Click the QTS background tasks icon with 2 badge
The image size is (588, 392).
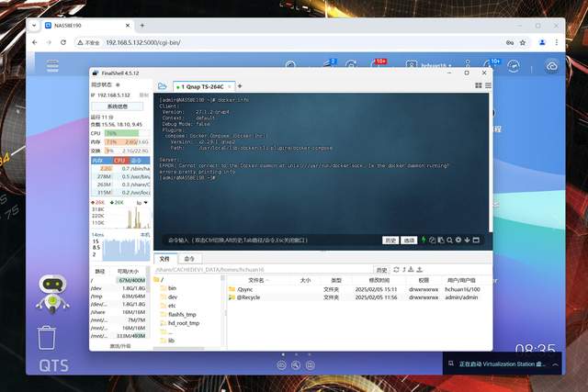[329, 64]
